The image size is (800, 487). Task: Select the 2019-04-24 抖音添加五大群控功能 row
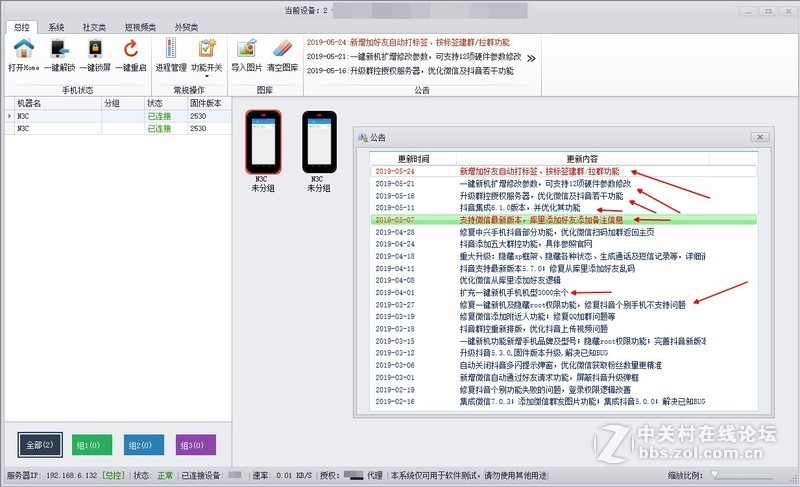pos(563,244)
